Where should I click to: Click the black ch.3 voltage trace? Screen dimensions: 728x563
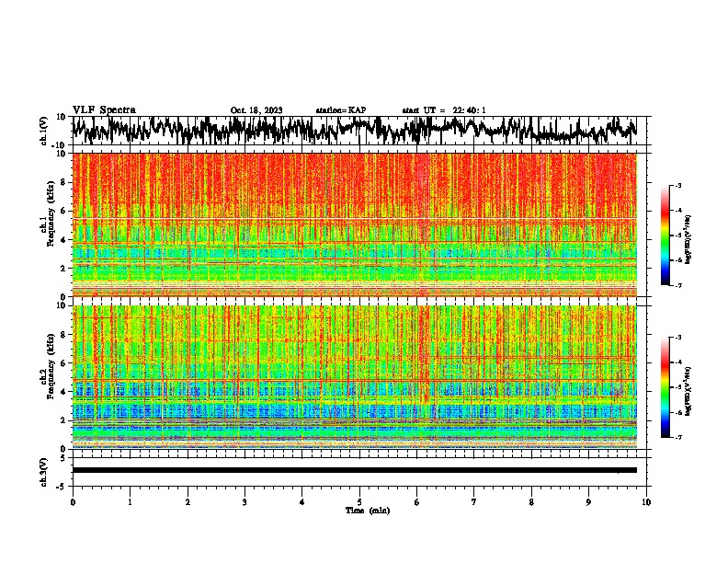click(355, 470)
